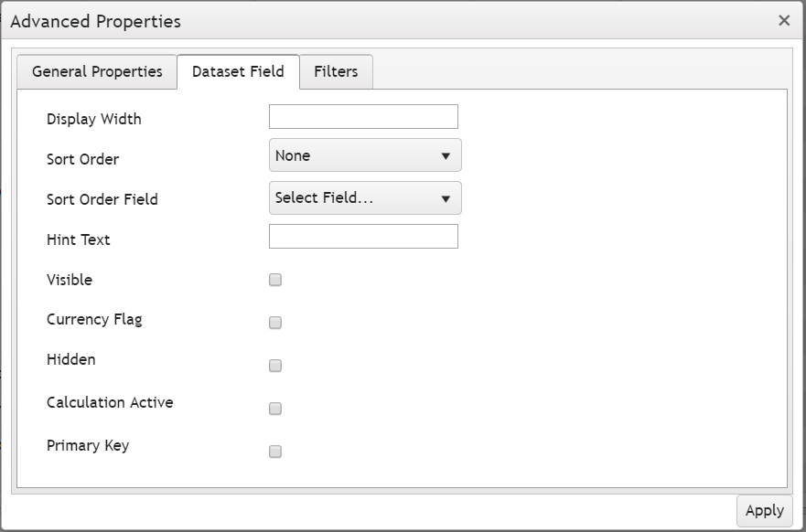This screenshot has width=806, height=532.
Task: Open the Sort Order dropdown arrow
Action: pos(447,155)
